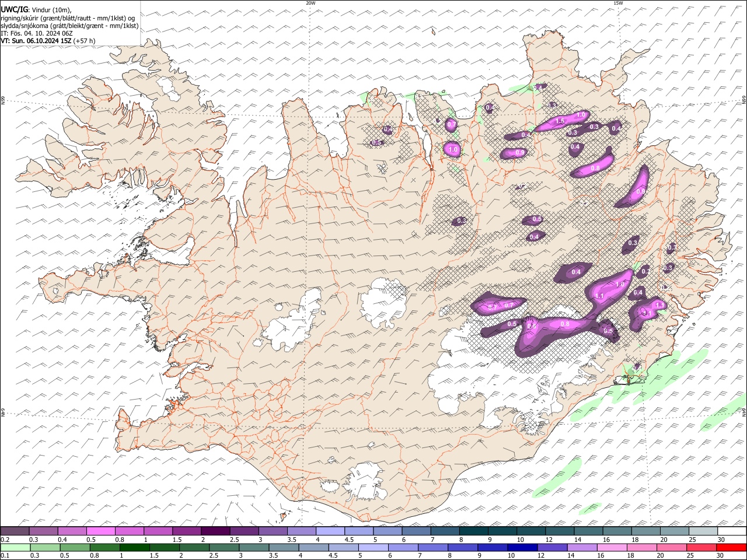Pick the 0.5 swatch in lower green legend row
Viewport: 747px width, 560px height.
pyautogui.click(x=75, y=547)
